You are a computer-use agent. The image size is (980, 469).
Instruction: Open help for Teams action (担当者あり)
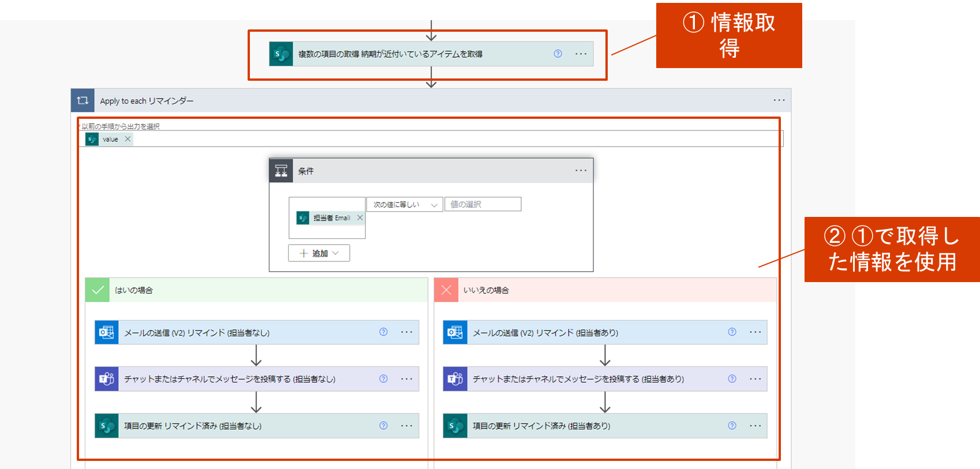pyautogui.click(x=732, y=378)
